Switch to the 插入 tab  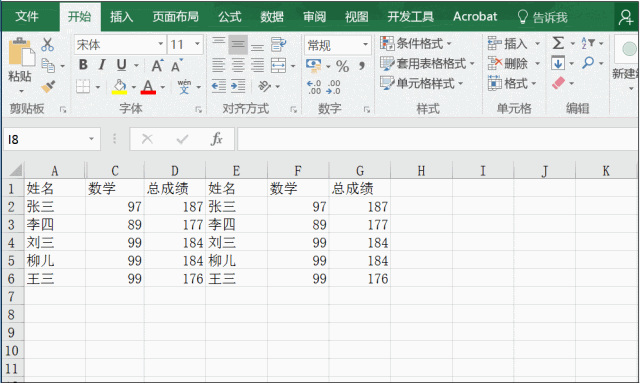click(121, 17)
